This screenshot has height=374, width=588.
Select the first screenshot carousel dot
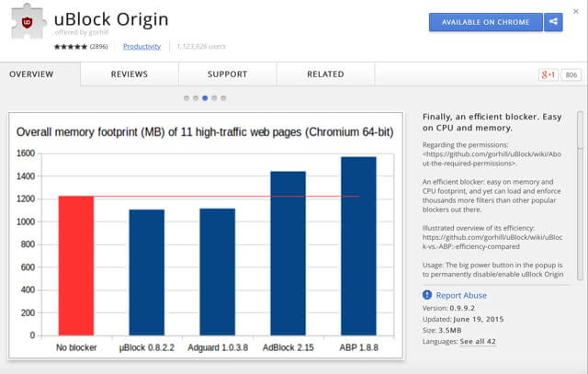pos(187,98)
